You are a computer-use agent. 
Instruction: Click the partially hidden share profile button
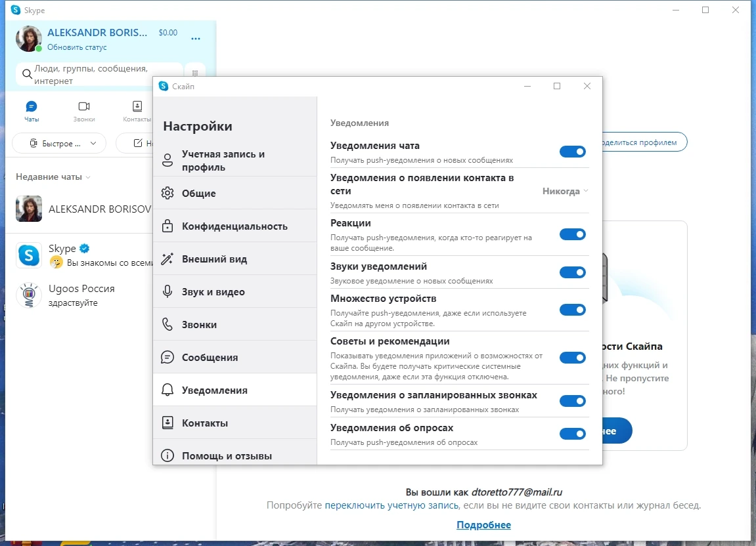click(644, 142)
